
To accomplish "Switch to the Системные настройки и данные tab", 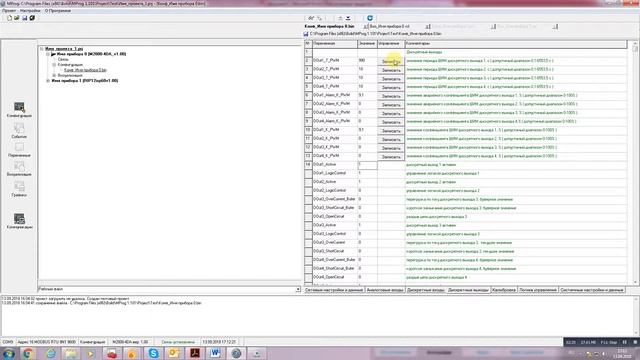I will tap(592, 290).
